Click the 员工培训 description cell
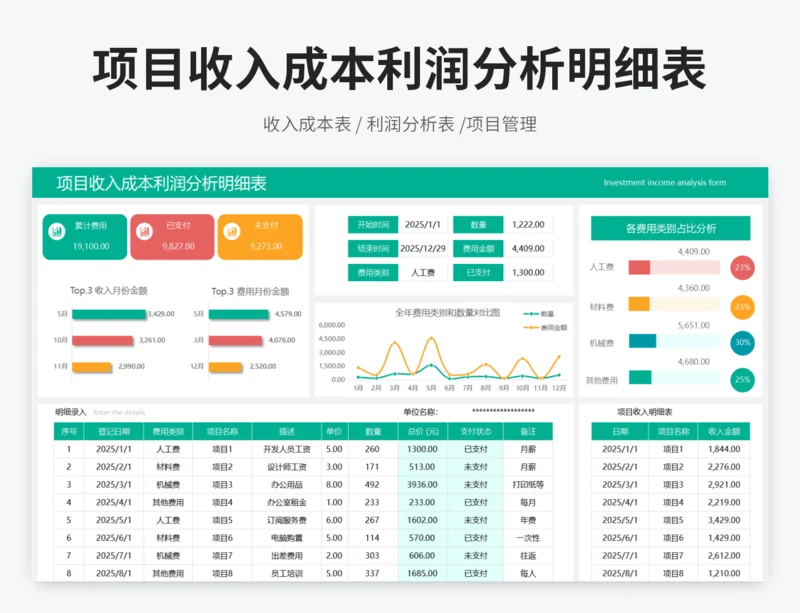This screenshot has height=613, width=800. point(287,573)
